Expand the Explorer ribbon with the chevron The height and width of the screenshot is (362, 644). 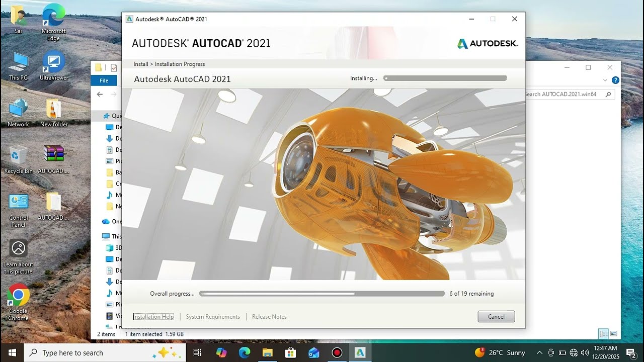605,80
